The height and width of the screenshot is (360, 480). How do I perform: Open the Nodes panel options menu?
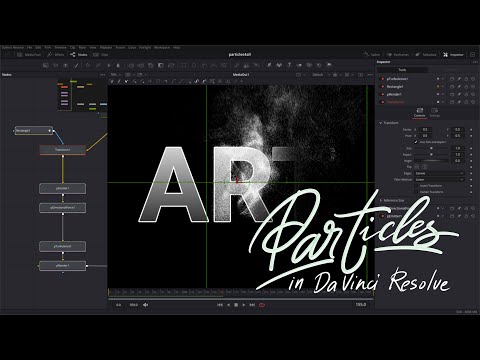pos(103,75)
